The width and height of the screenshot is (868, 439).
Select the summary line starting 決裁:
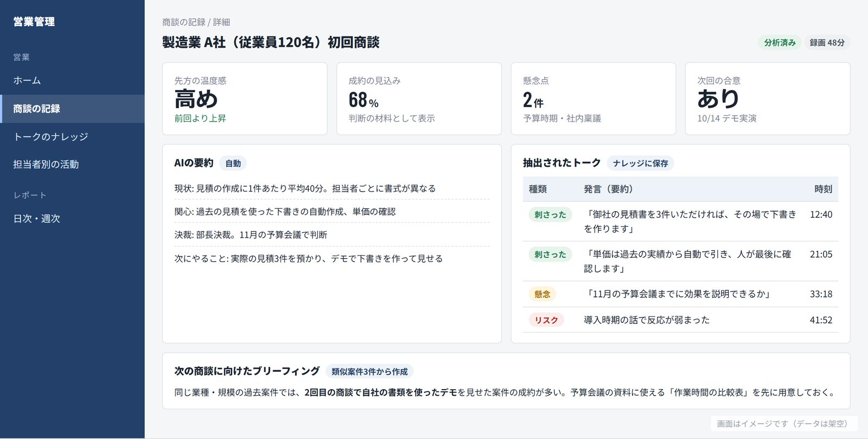click(x=331, y=235)
